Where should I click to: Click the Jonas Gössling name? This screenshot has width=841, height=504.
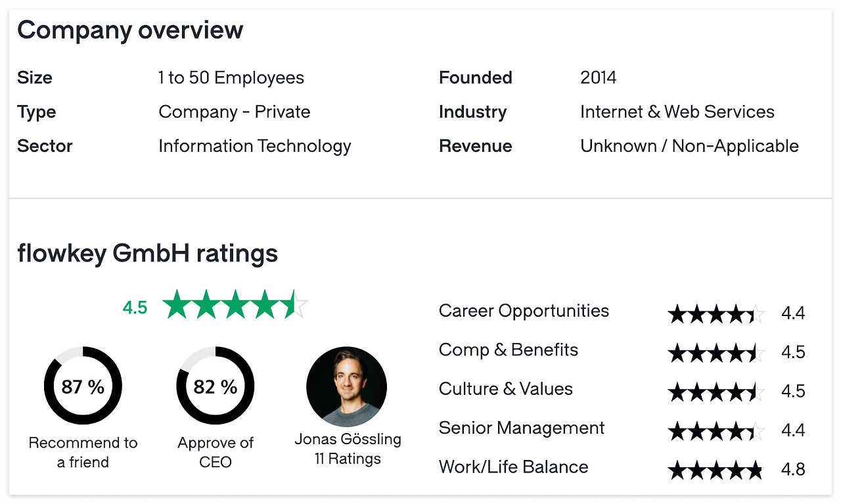pos(348,439)
